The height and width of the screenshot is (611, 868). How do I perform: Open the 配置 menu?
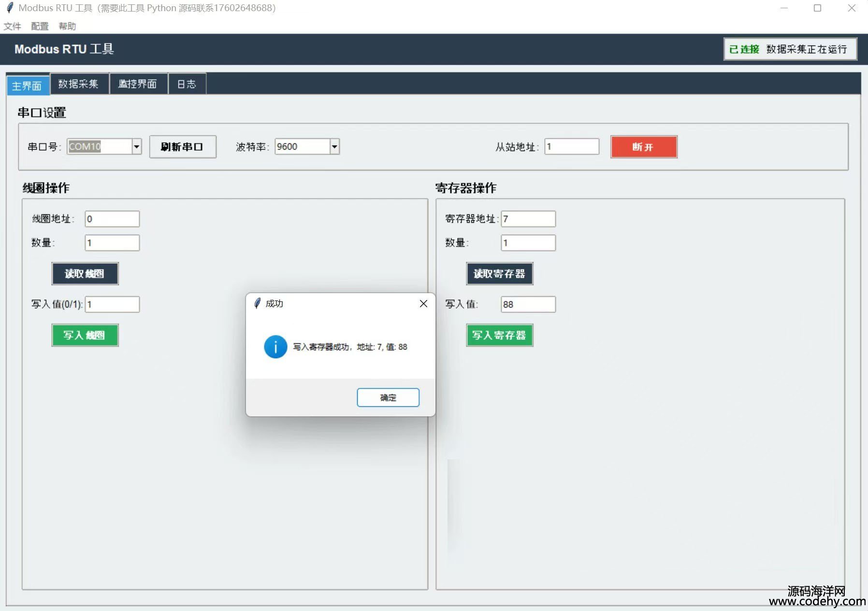[40, 26]
